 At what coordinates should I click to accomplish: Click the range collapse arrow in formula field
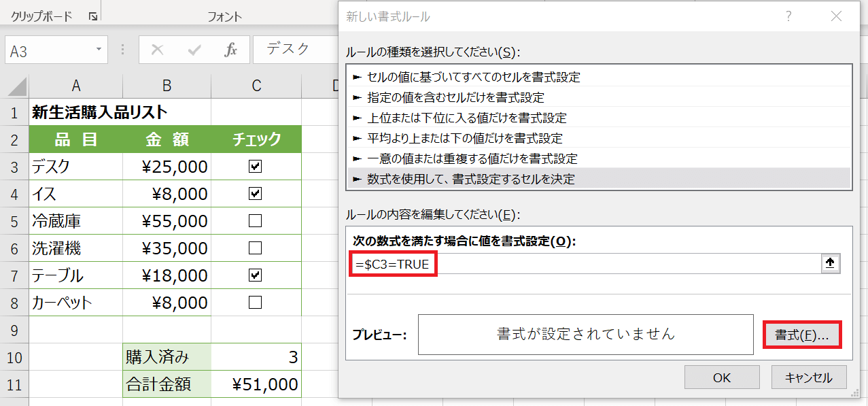tap(829, 264)
